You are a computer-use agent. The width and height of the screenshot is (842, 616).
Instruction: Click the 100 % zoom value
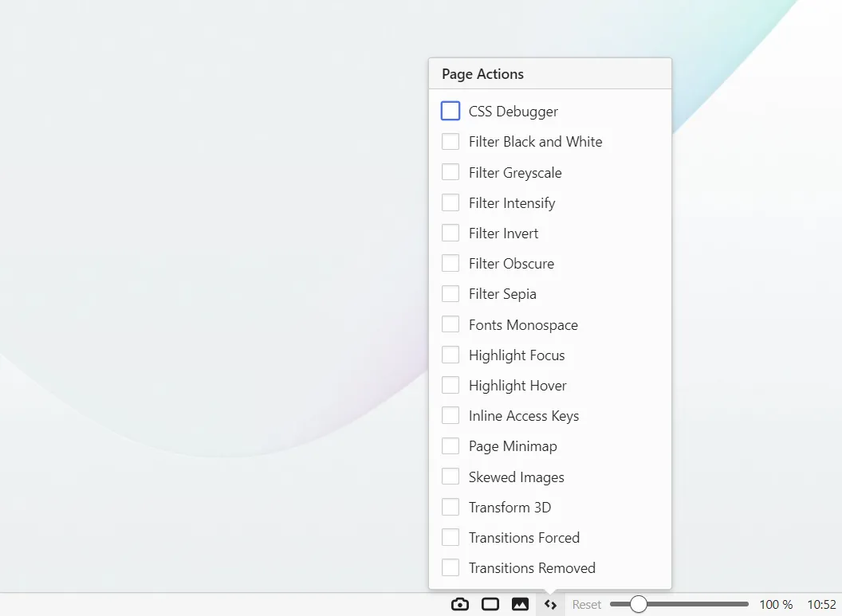[x=776, y=604]
